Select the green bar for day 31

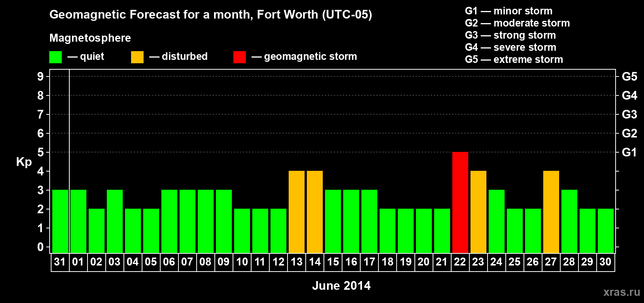pyautogui.click(x=60, y=221)
